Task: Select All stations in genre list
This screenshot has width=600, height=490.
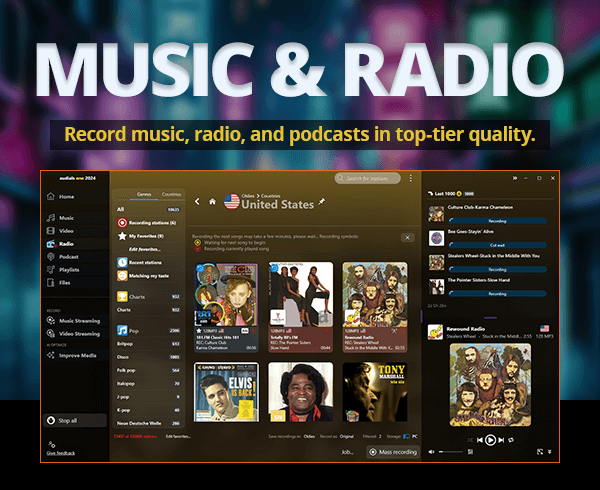Action: click(x=148, y=210)
